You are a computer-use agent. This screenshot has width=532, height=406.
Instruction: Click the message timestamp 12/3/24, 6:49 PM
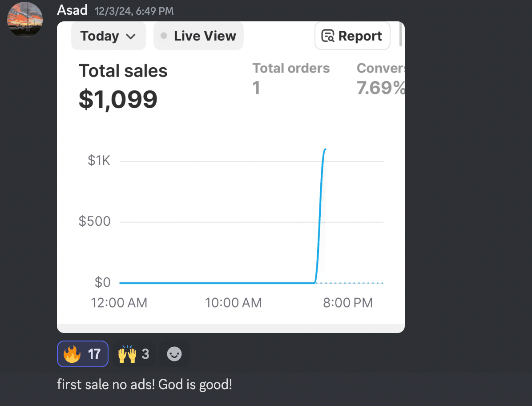pyautogui.click(x=134, y=11)
